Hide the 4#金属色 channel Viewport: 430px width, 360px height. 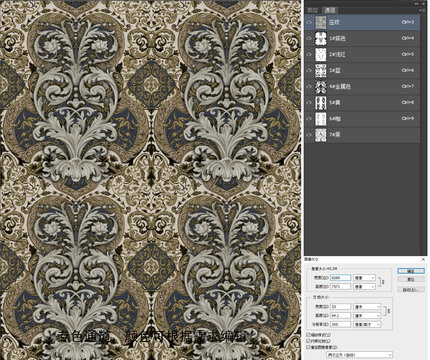(309, 86)
